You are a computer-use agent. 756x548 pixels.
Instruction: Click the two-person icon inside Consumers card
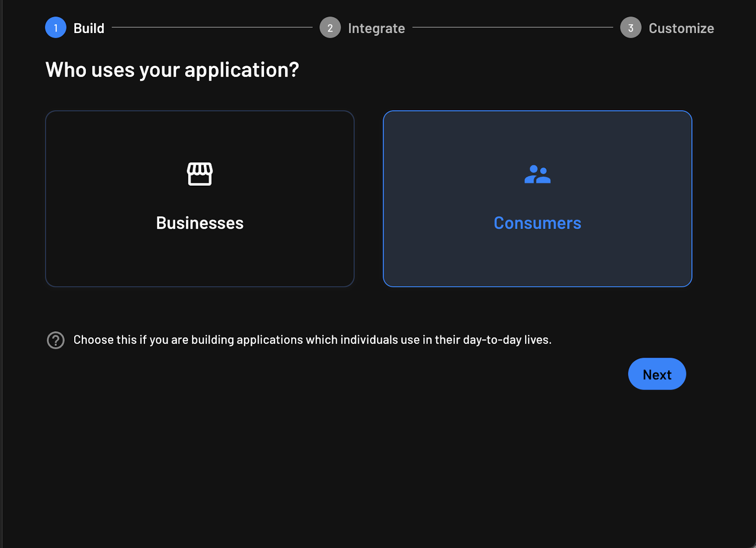(537, 175)
